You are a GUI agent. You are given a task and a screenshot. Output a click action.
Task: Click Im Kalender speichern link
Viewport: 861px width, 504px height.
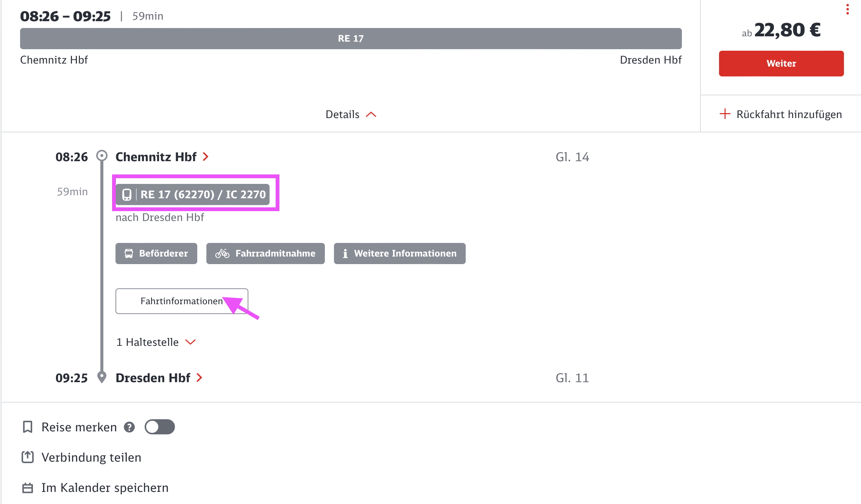[105, 488]
